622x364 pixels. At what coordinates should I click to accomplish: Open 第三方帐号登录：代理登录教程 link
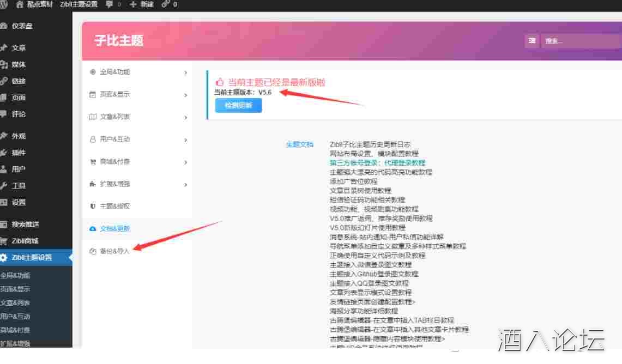coord(377,163)
